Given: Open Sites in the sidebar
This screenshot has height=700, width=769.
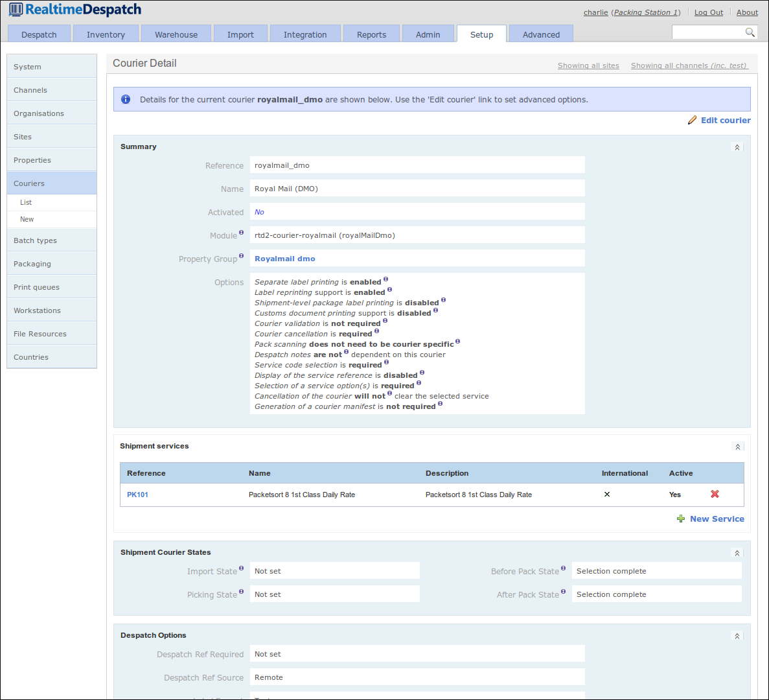Looking at the screenshot, I should click(52, 136).
